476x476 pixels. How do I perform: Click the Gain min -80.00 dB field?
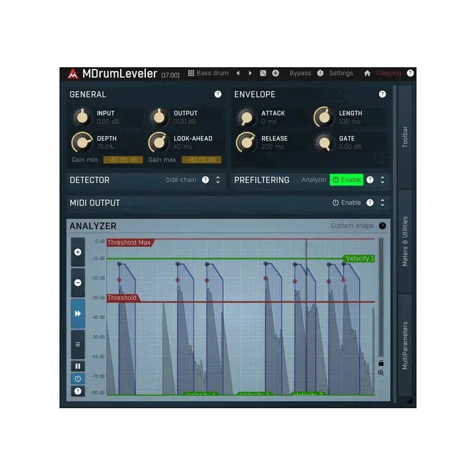[123, 159]
